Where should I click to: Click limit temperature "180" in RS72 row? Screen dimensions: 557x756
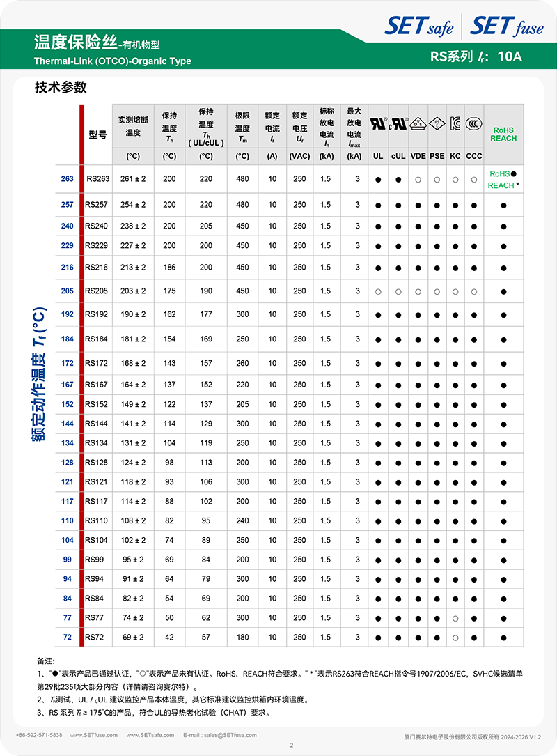(242, 638)
